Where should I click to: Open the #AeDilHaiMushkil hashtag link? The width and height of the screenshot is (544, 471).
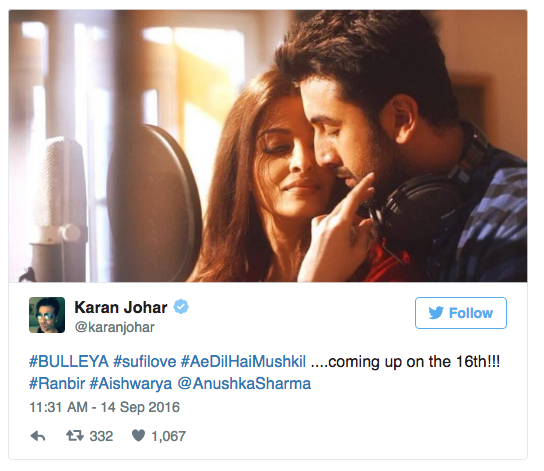tap(243, 362)
